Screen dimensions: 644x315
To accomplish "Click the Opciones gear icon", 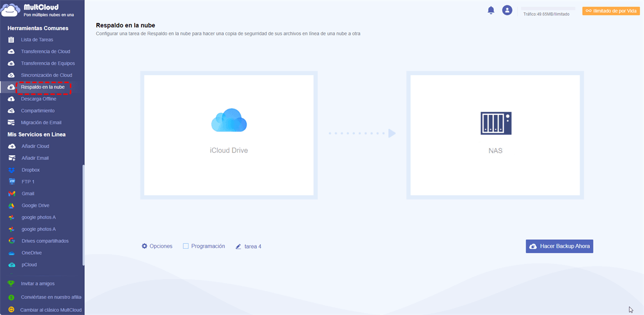I will coord(144,246).
